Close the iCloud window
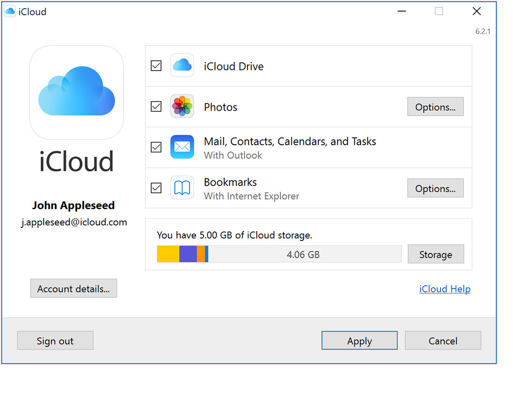The image size is (532, 408). point(477,11)
